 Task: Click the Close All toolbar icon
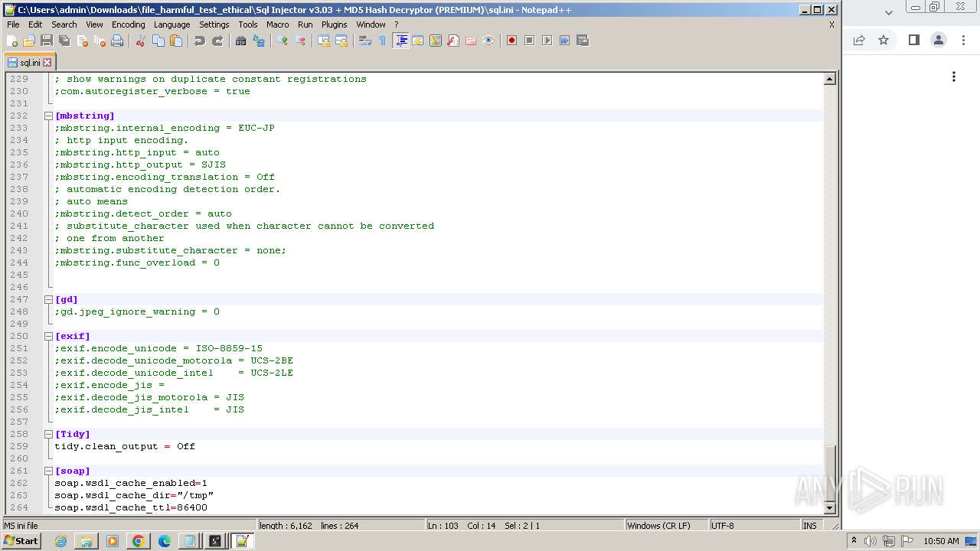(x=100, y=41)
